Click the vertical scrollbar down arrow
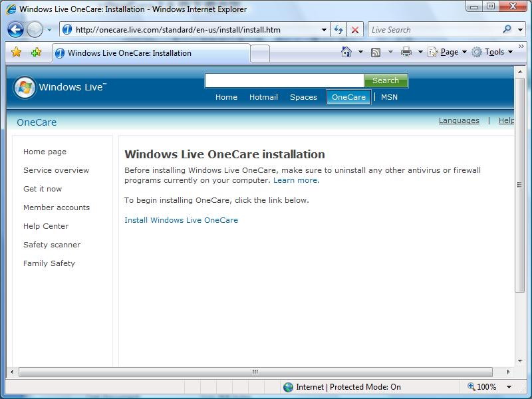This screenshot has width=532, height=399. tap(520, 361)
